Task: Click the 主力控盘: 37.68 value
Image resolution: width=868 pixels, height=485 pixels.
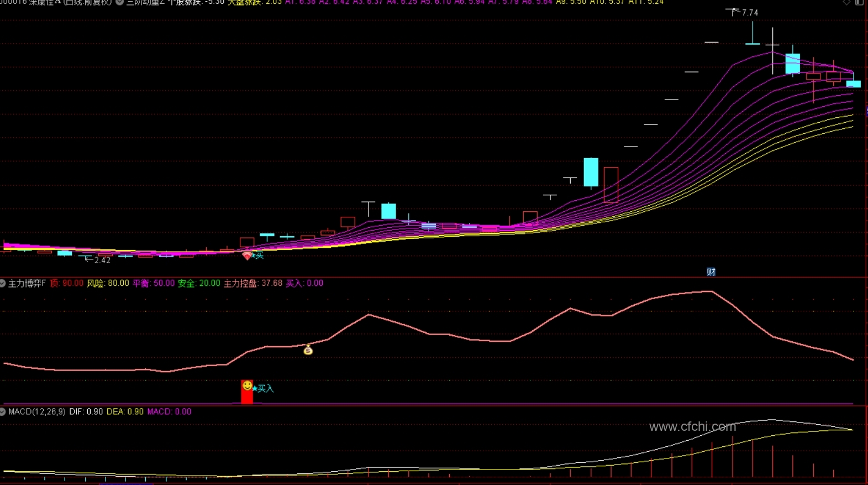Action: point(253,283)
